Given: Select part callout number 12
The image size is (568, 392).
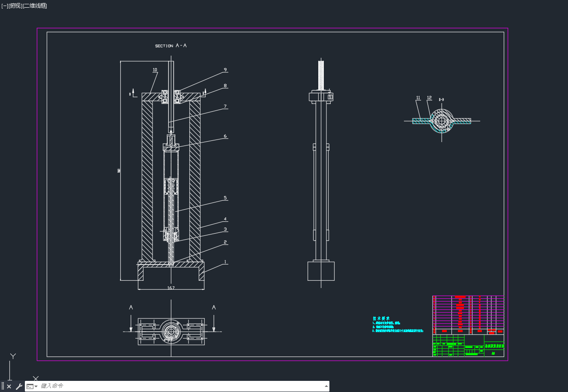Looking at the screenshot, I should [429, 98].
